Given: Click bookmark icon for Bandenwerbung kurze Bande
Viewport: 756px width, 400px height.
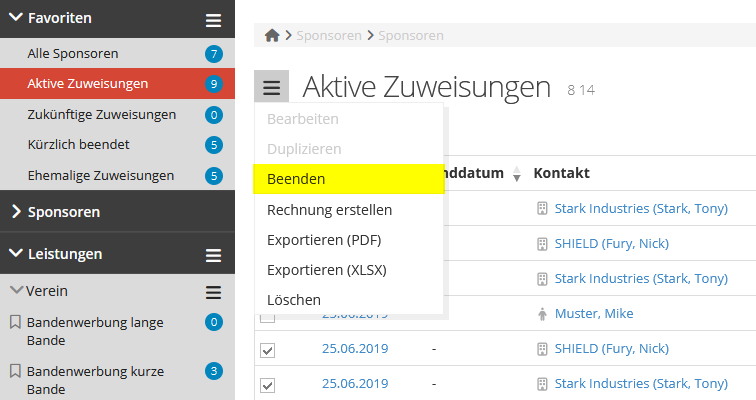Looking at the screenshot, I should coord(15,372).
